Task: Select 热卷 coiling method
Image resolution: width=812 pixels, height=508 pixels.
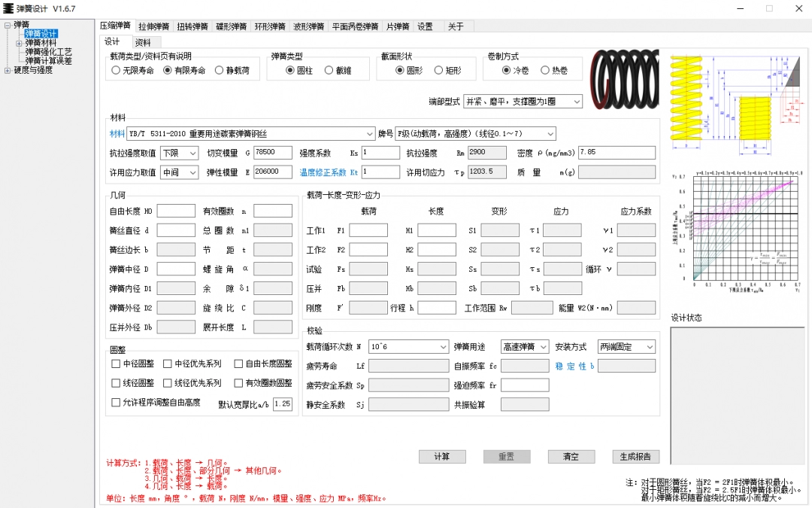Action: tap(543, 68)
